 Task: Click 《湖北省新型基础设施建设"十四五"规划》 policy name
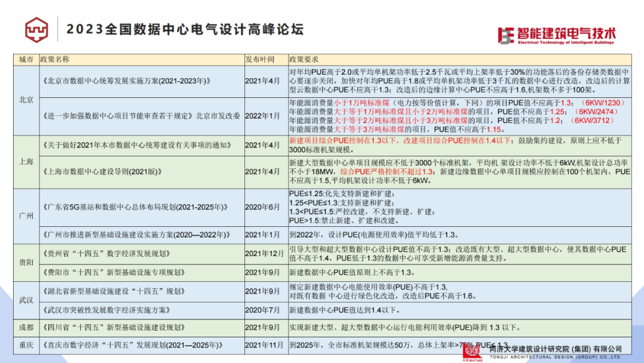pos(114,291)
